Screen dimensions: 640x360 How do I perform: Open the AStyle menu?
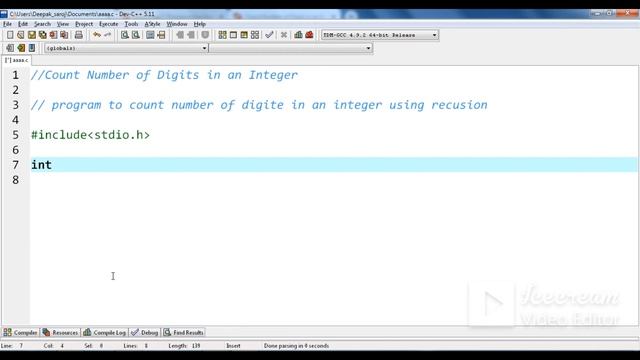[152, 24]
